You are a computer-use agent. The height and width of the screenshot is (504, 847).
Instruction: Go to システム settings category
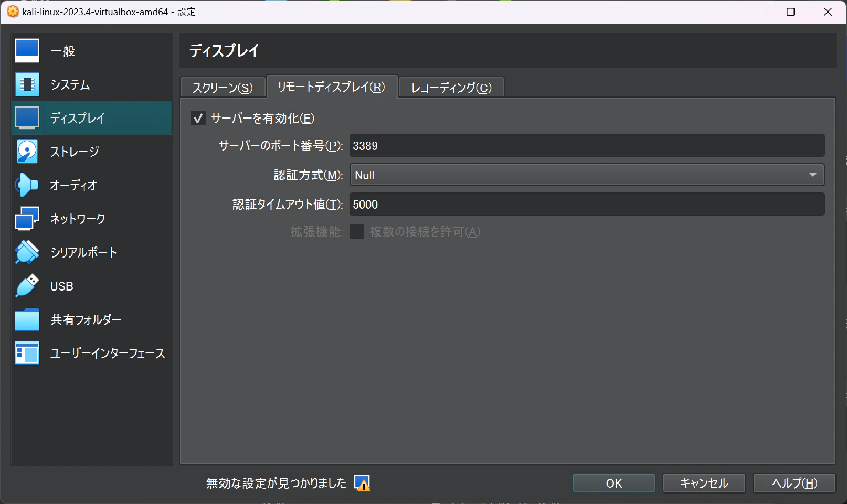(x=70, y=84)
